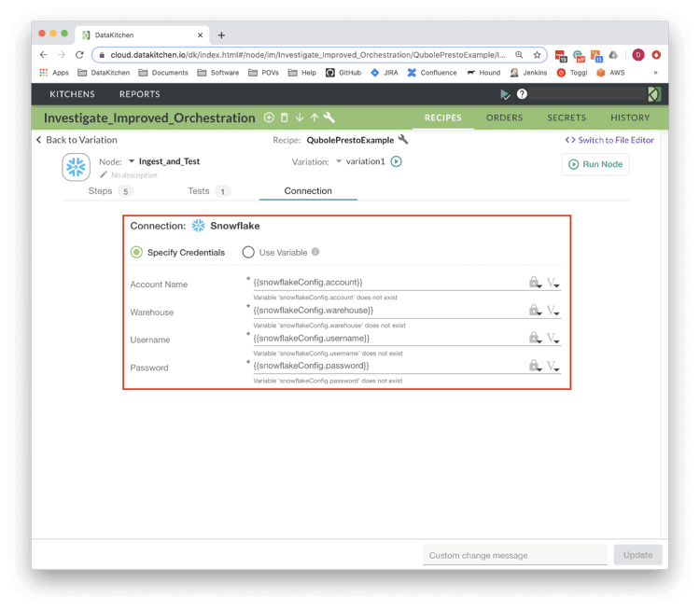This screenshot has height=611, width=700.
Task: Click the pencil icon to edit node description
Action: [104, 175]
